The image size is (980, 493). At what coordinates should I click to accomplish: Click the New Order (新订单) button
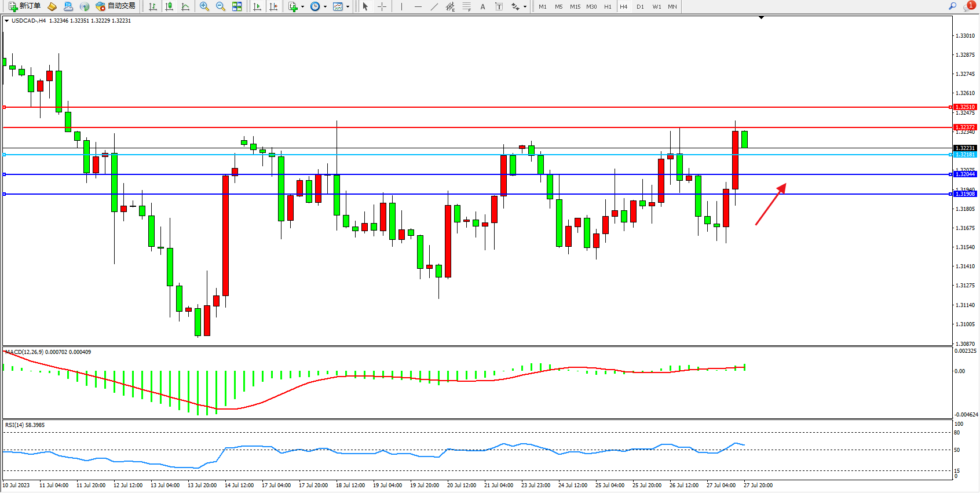(x=24, y=6)
